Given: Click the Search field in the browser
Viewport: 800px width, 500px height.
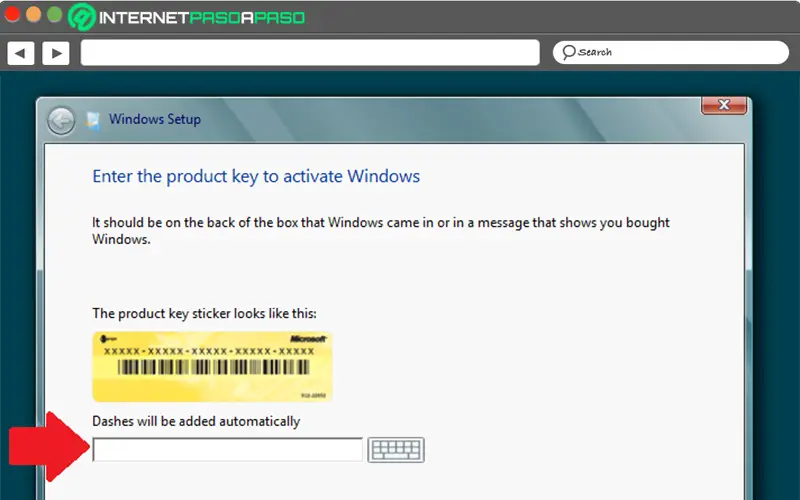Looking at the screenshot, I should [x=670, y=52].
